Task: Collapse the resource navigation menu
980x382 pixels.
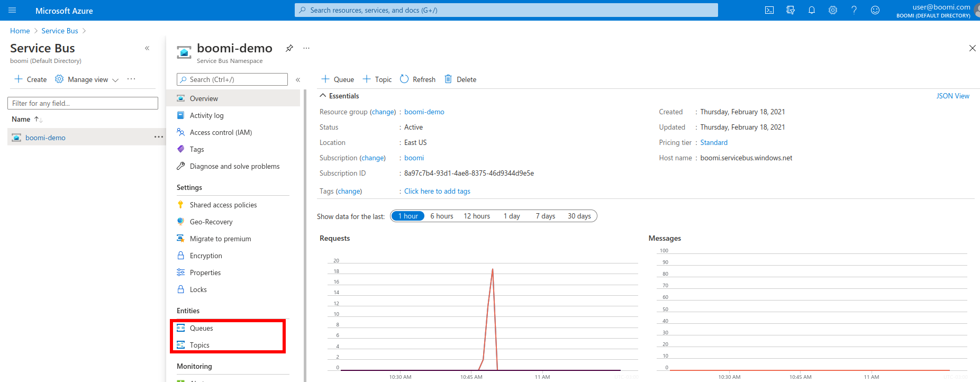Action: (298, 79)
